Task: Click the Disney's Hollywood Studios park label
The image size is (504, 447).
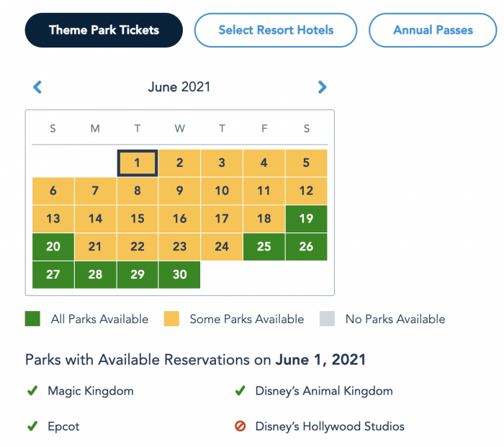Action: coord(330,426)
